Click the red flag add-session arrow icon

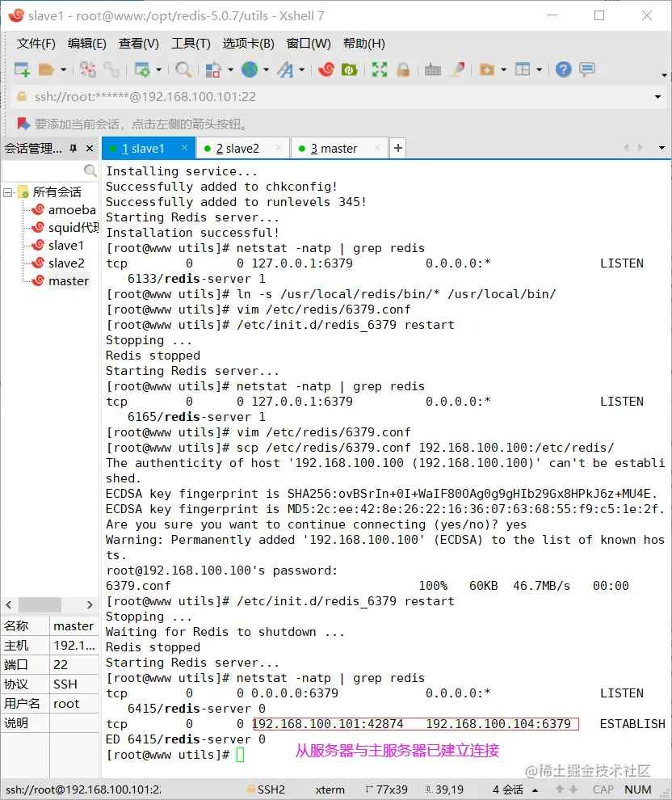coord(23,124)
